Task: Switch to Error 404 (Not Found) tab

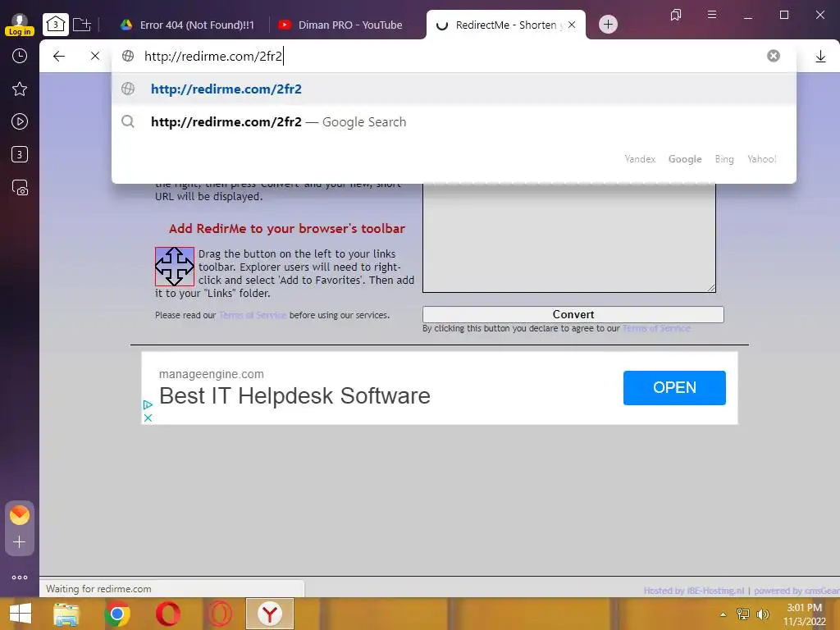Action: (187, 25)
